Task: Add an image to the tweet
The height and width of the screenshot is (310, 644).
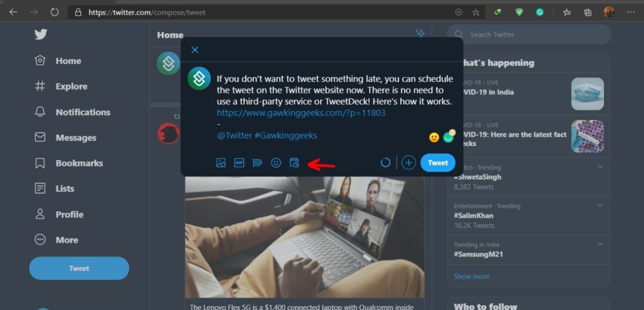Action: 221,163
